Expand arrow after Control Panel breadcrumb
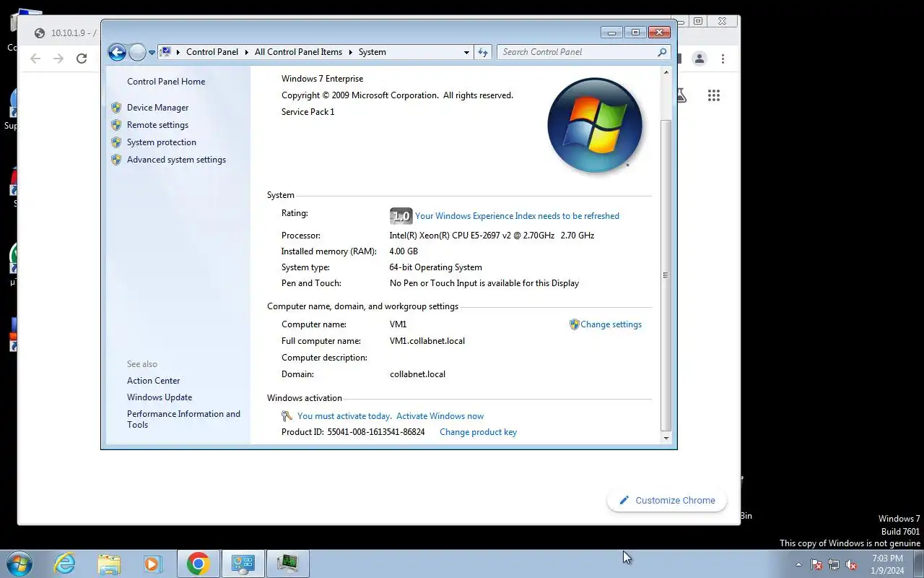The image size is (924, 578). point(247,52)
